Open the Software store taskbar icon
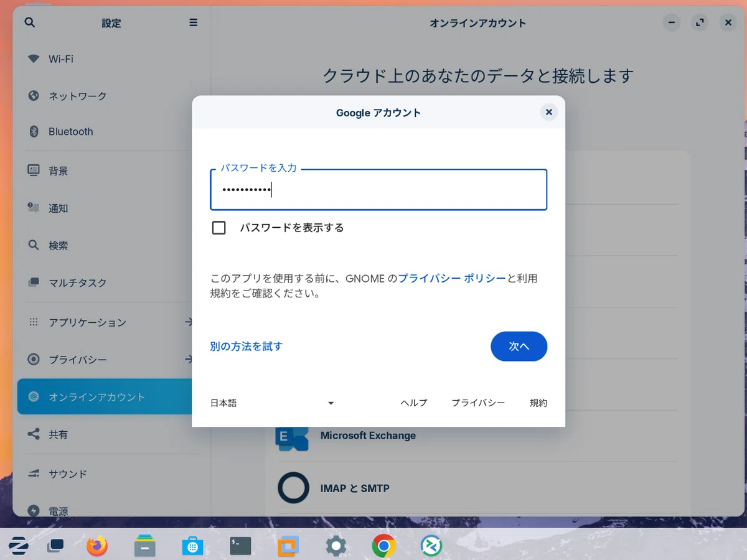The width and height of the screenshot is (747, 560). [192, 546]
